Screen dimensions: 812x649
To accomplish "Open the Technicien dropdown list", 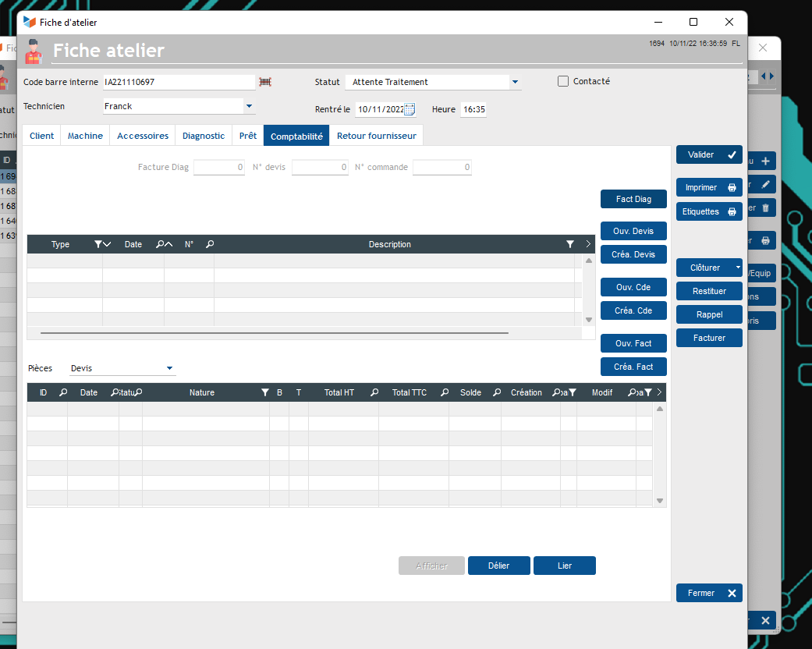I will pyautogui.click(x=249, y=106).
